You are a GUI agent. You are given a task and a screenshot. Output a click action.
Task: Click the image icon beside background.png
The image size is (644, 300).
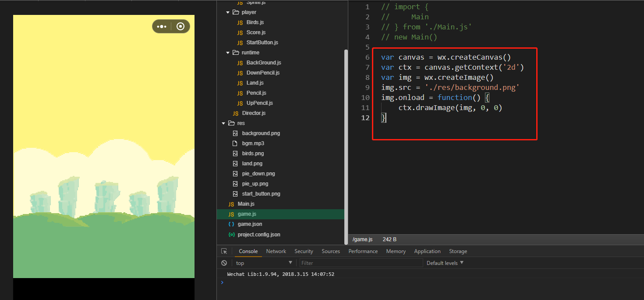tap(235, 133)
